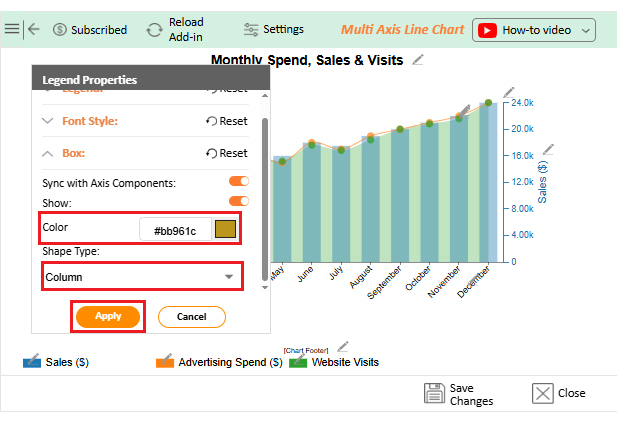Edit the Sales ($) axis label pencil
This screenshot has height=422, width=617.
547,150
